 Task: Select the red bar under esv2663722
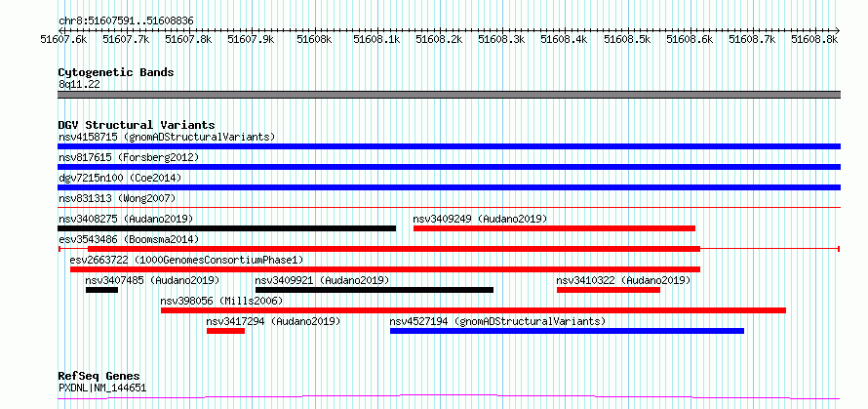(385, 269)
